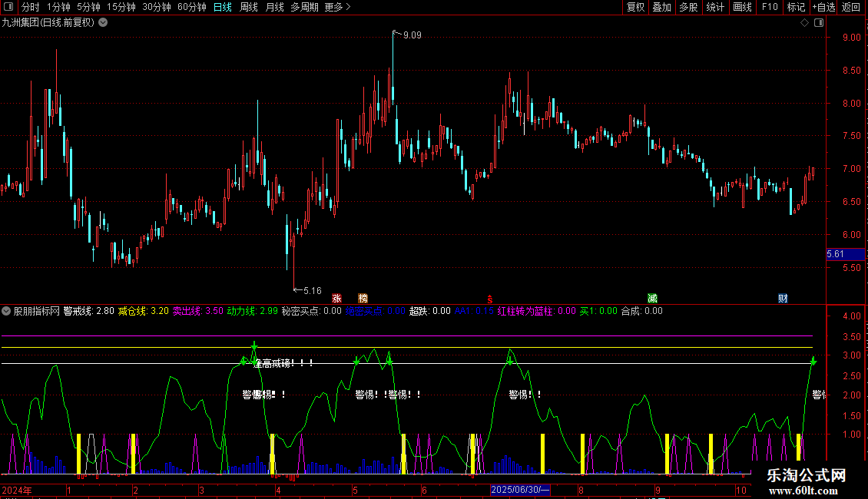This screenshot has height=499, width=868.
Task: Click the 财 financial marker icon
Action: click(783, 298)
